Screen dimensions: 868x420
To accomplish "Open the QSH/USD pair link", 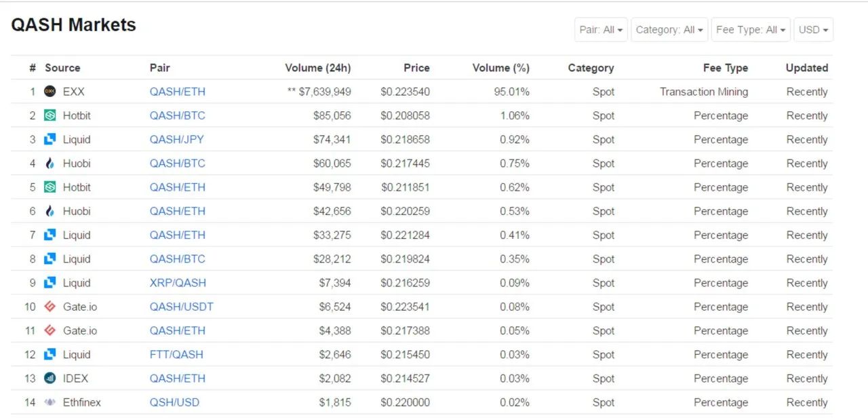I will click(x=175, y=402).
